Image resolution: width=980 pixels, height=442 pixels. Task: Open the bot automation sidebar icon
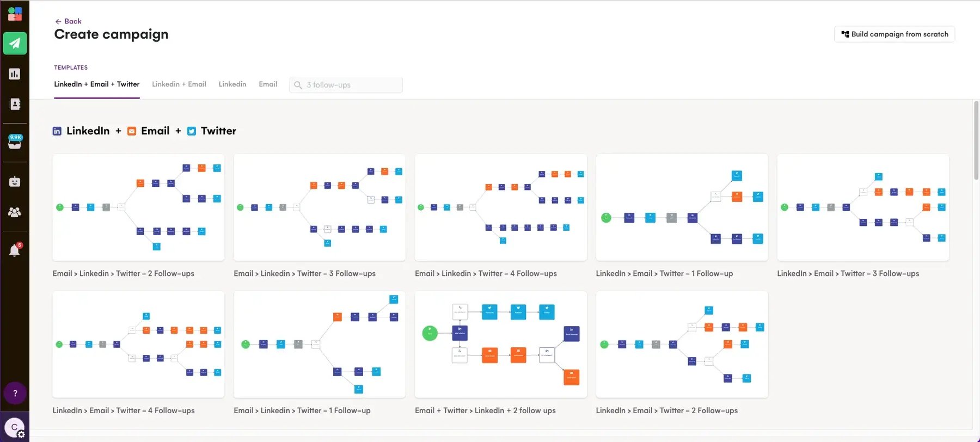pos(15,181)
